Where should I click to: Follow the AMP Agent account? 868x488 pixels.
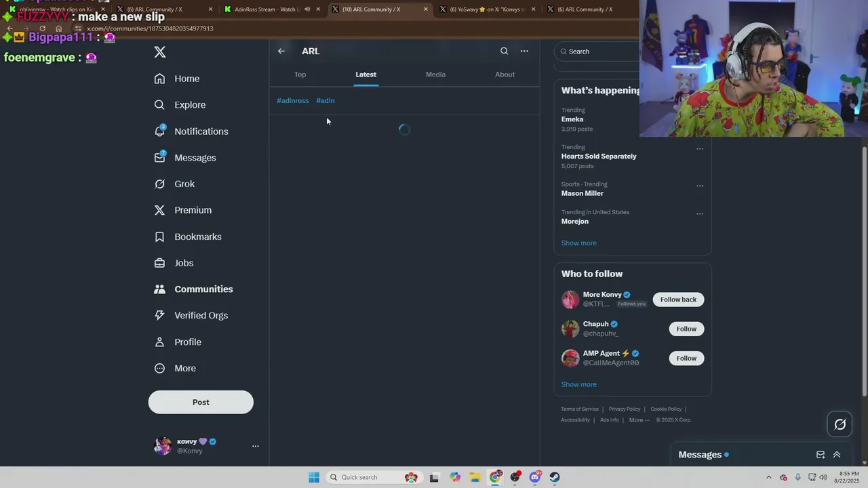click(x=686, y=358)
